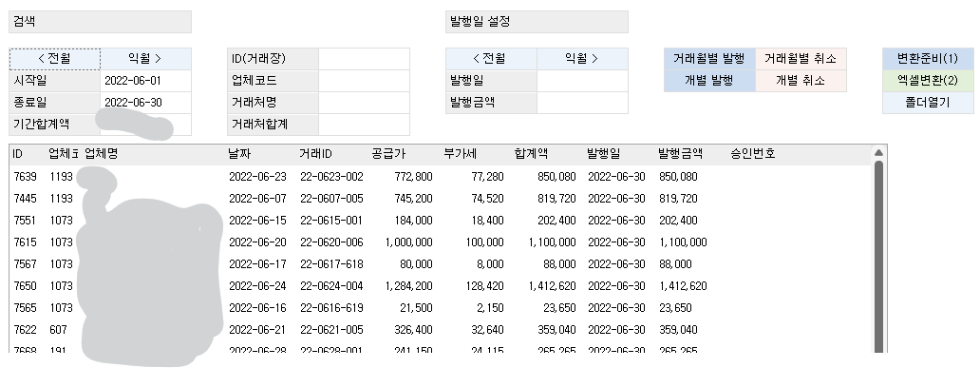980x368 pixels.
Task: Click the '익월 >' button in the 검색 section
Action: [145, 59]
